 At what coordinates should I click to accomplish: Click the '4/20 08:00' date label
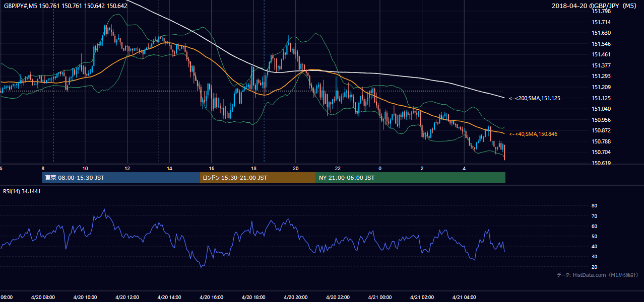pos(43,297)
